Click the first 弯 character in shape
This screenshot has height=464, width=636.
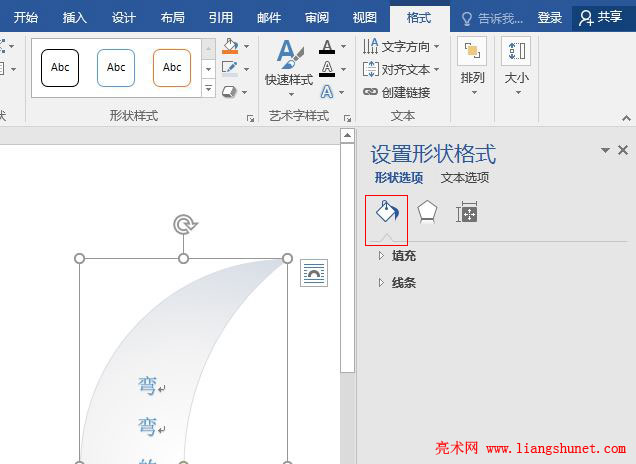(147, 385)
